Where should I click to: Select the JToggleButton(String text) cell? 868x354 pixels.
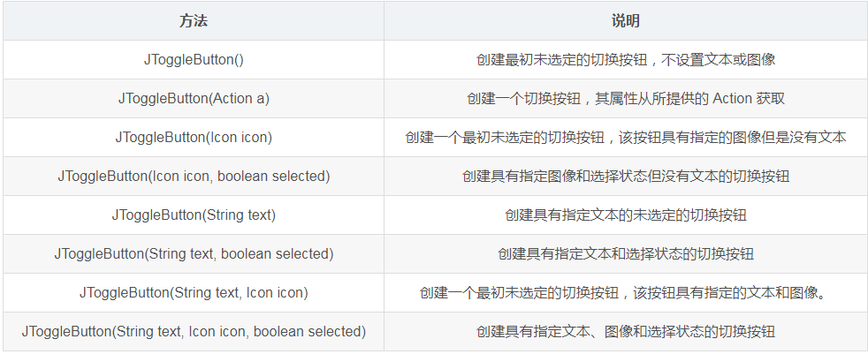coord(194,215)
